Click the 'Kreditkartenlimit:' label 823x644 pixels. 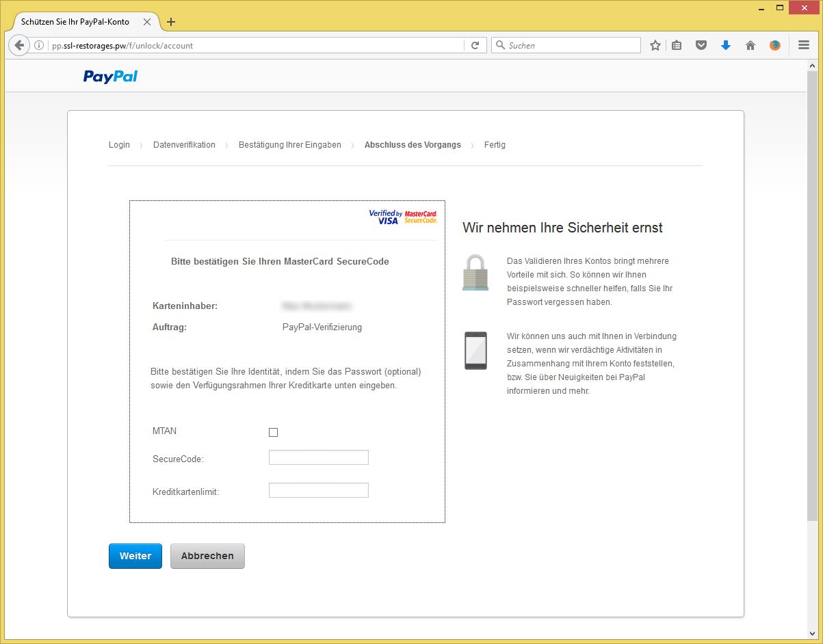click(x=186, y=492)
